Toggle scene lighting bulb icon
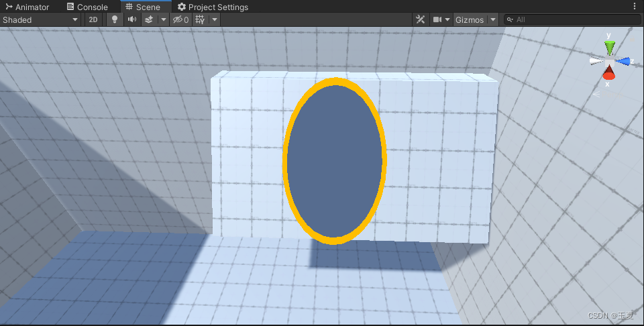Image resolution: width=644 pixels, height=326 pixels. [115, 19]
